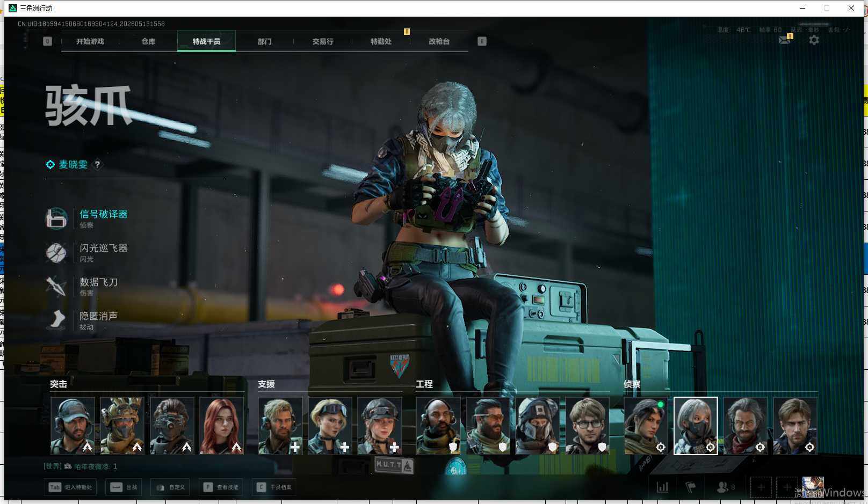Click the 数据飞刀 skill name
This screenshot has width=868, height=504.
[99, 282]
